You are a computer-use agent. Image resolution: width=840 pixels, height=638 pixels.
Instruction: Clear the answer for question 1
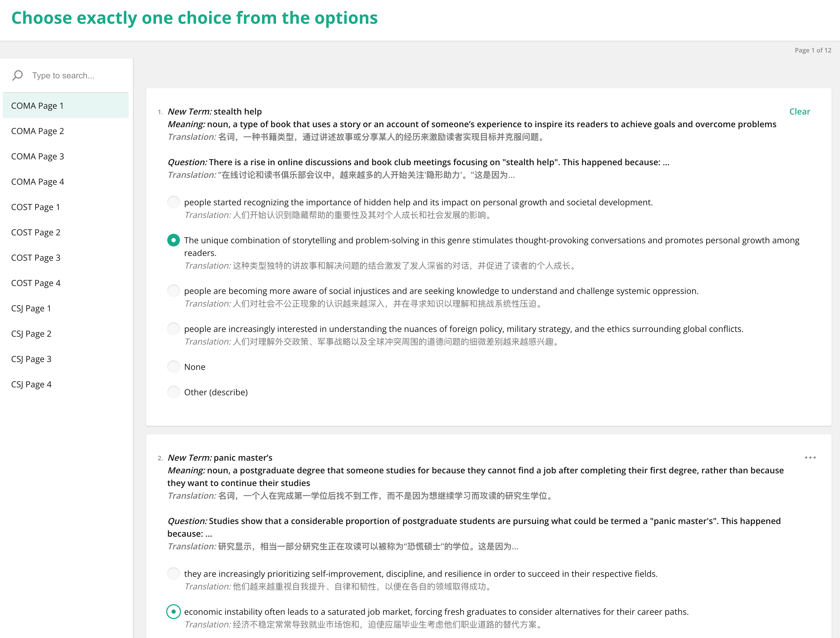tap(799, 112)
